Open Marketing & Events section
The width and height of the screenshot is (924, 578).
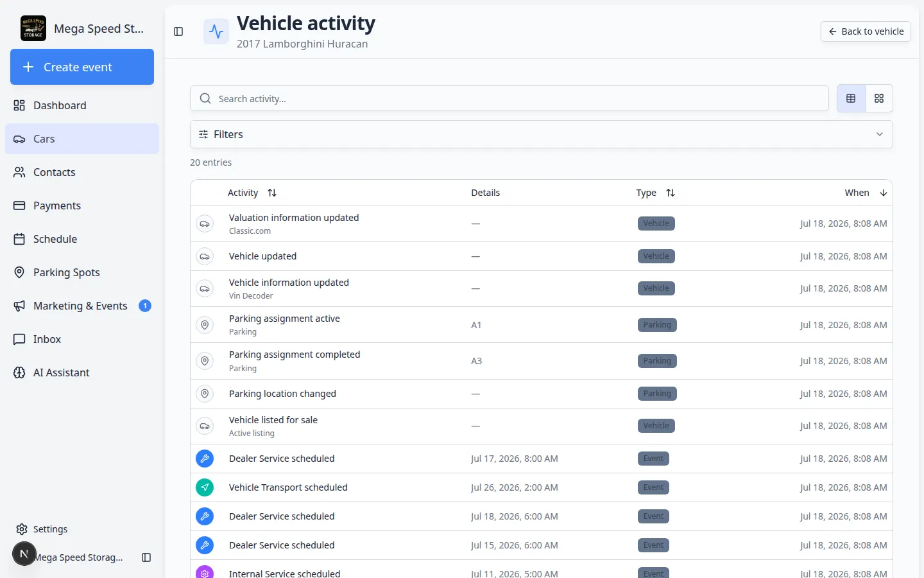[x=82, y=306]
